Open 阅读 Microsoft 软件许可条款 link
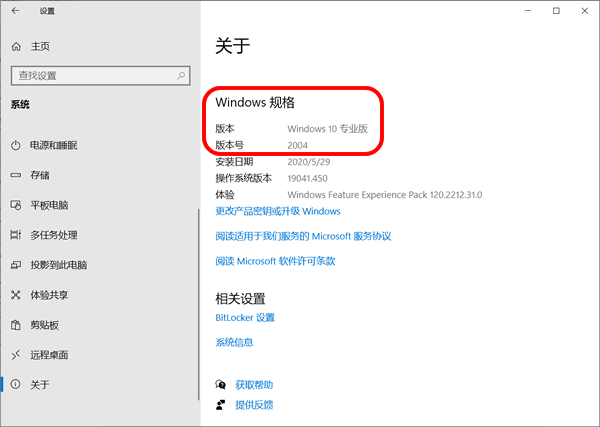The image size is (600, 427). (275, 261)
